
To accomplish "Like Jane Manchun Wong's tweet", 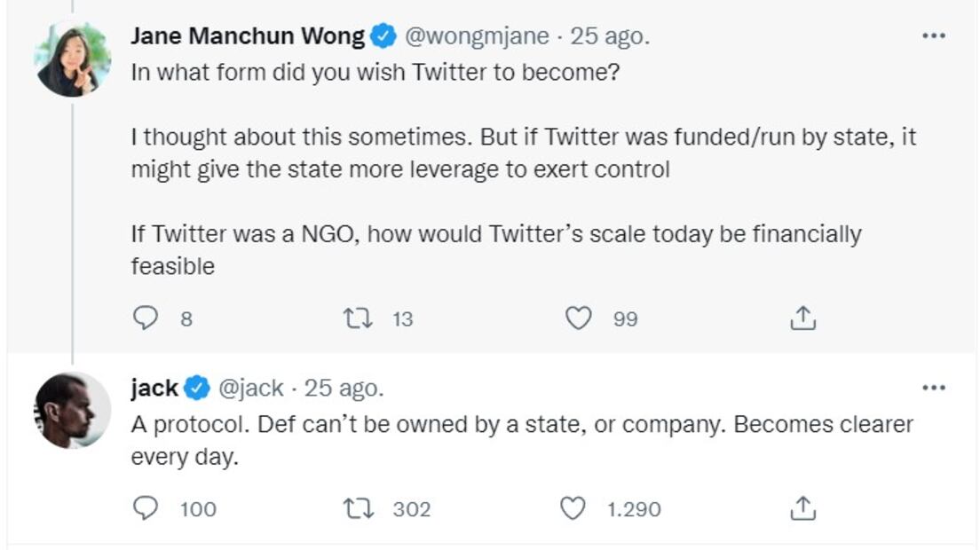I will 578,318.
